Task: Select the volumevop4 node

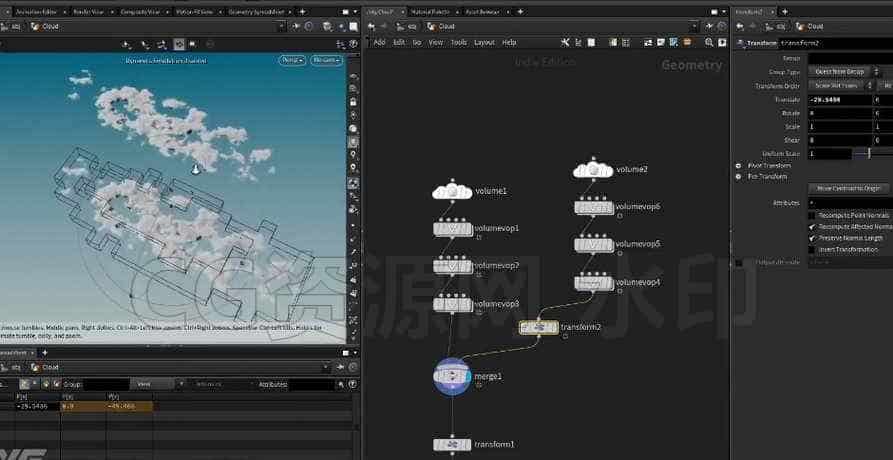Action: pos(594,282)
